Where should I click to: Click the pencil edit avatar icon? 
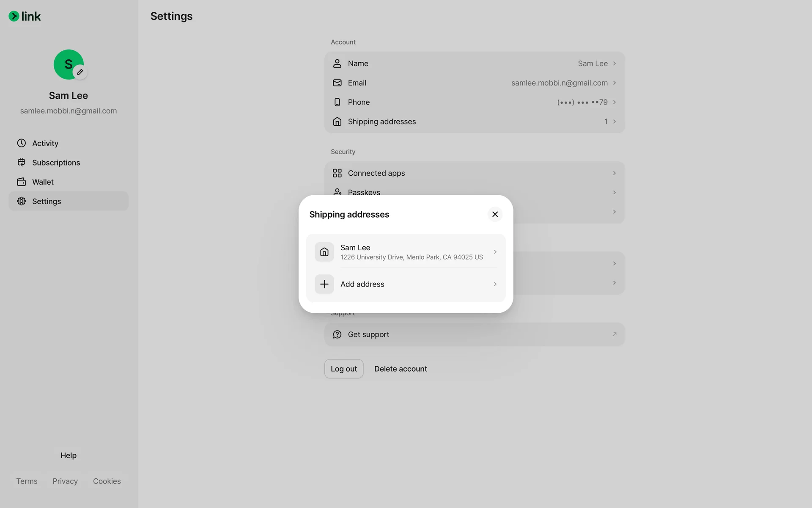coord(80,72)
